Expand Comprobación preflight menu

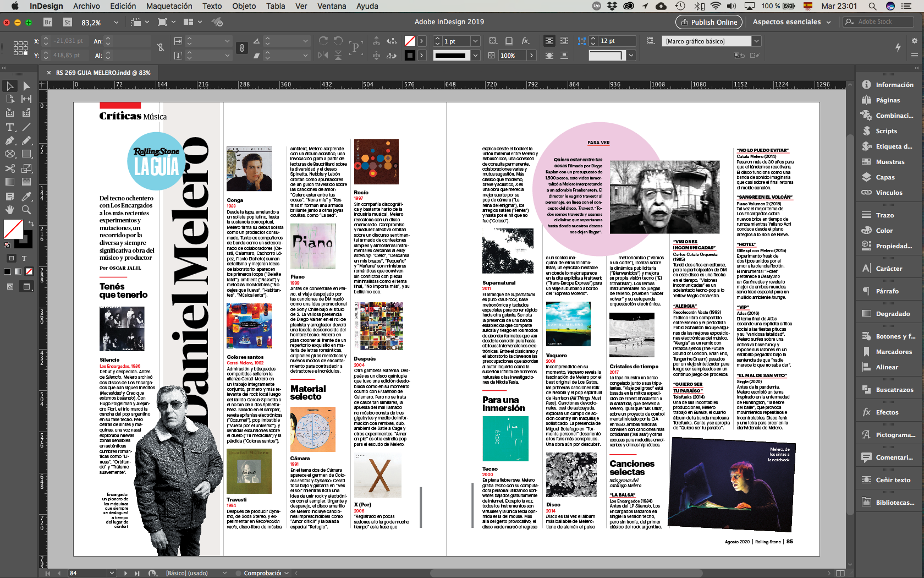tap(287, 573)
